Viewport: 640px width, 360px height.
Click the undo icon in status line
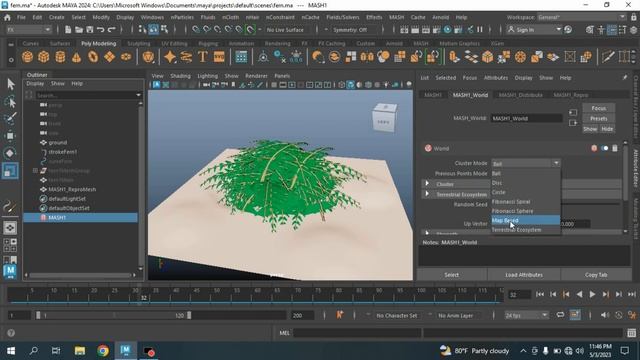tap(100, 29)
